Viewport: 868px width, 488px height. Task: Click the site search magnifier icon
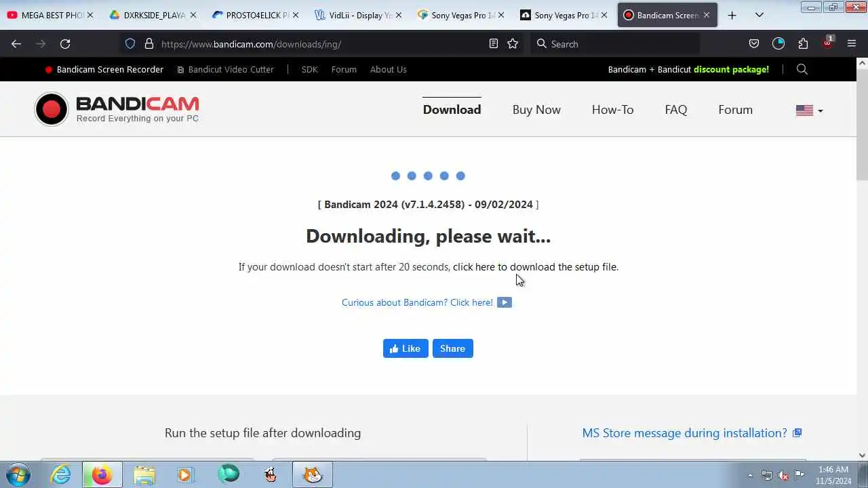click(802, 69)
